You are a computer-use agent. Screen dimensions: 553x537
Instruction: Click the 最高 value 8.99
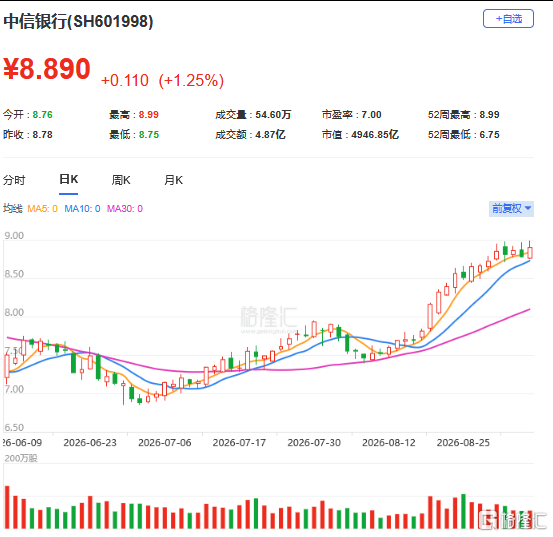pyautogui.click(x=148, y=115)
